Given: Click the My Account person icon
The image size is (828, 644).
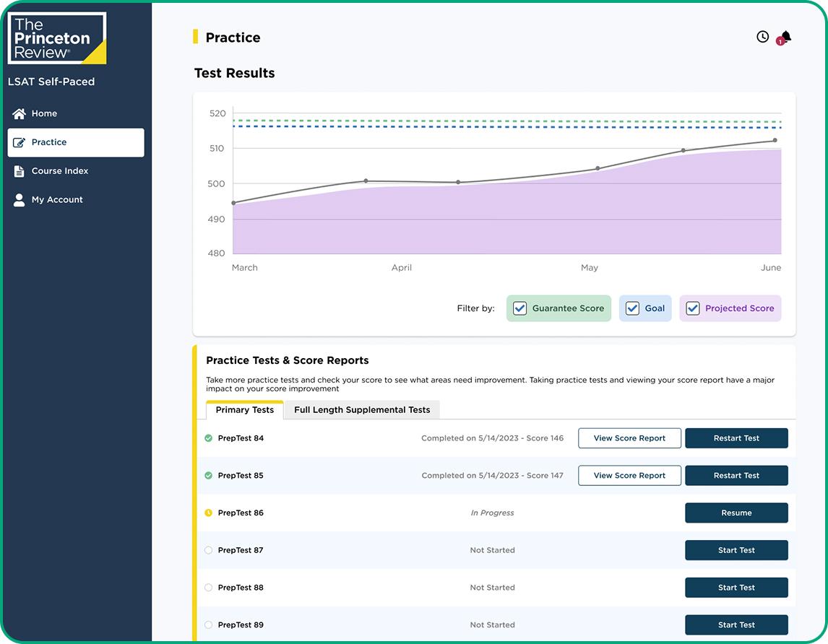Looking at the screenshot, I should click(x=20, y=200).
